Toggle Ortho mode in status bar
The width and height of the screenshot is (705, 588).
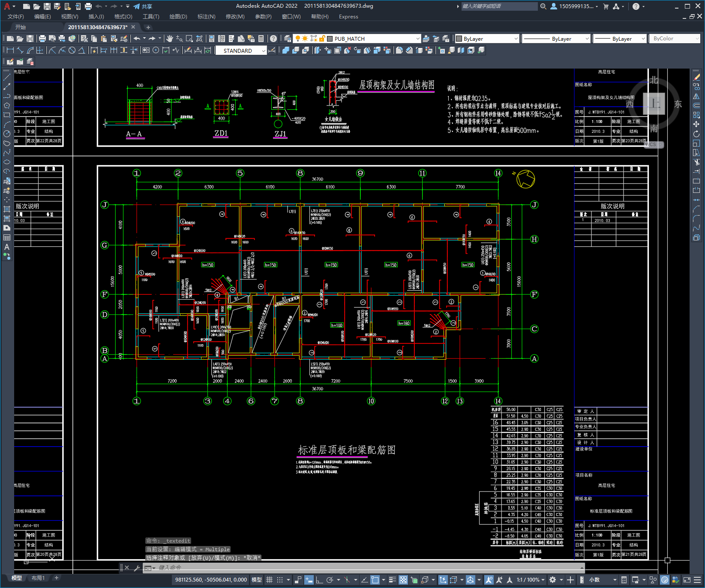(319, 580)
